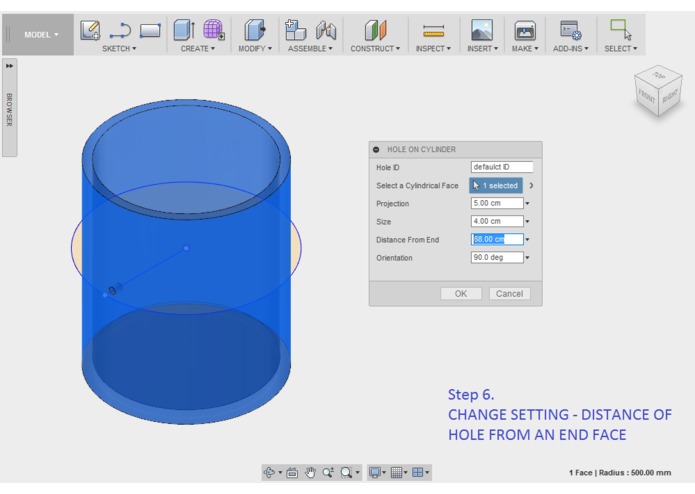The height and width of the screenshot is (494, 695).
Task: Click the Projection value field
Action: coord(497,203)
